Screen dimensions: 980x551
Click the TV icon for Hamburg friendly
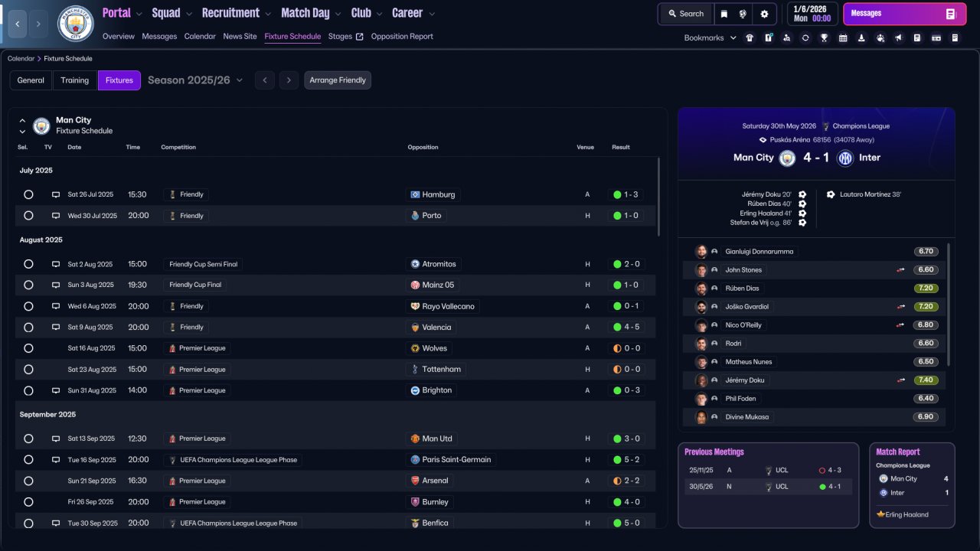coord(56,194)
